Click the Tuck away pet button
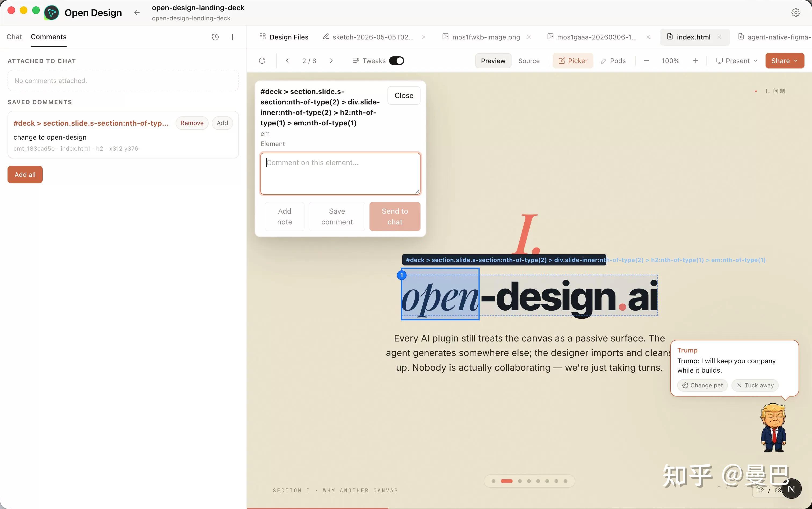Screen dimensions: 812x509 pos(755,385)
